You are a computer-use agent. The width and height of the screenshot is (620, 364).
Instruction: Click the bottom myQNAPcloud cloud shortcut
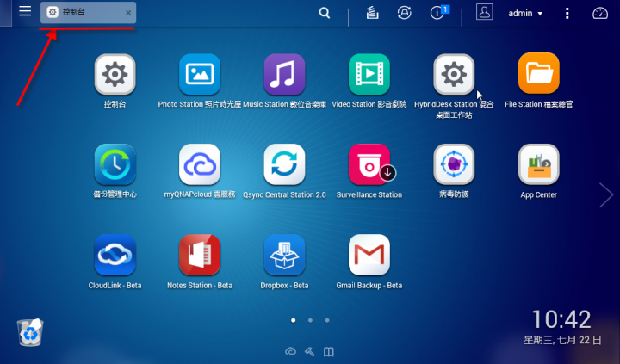pos(291,351)
